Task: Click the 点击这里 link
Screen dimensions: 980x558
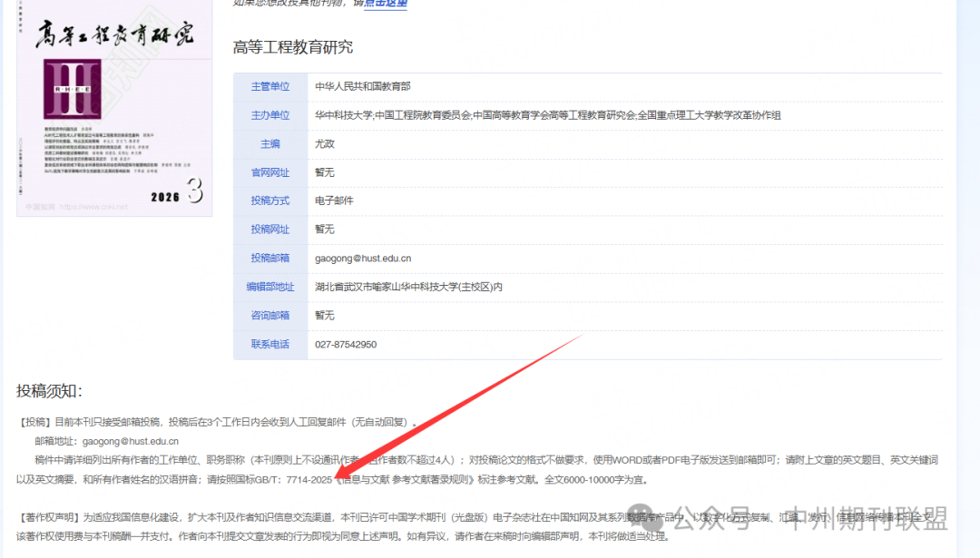Action: click(386, 3)
